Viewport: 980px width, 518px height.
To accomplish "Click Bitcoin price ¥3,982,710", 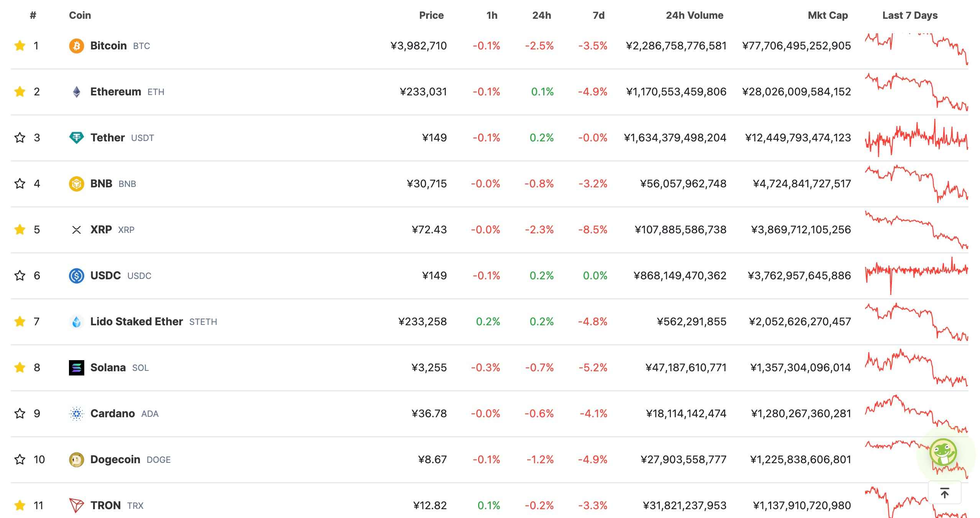I will [419, 46].
